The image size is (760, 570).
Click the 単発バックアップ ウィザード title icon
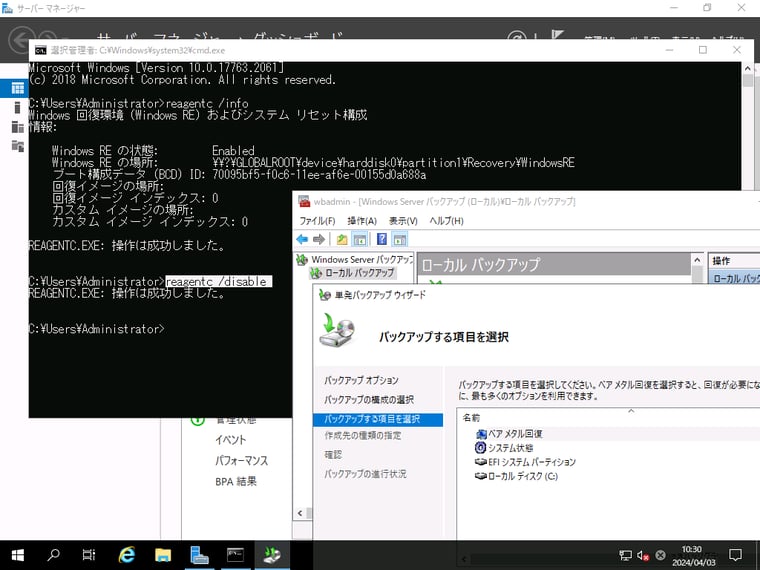coord(325,295)
